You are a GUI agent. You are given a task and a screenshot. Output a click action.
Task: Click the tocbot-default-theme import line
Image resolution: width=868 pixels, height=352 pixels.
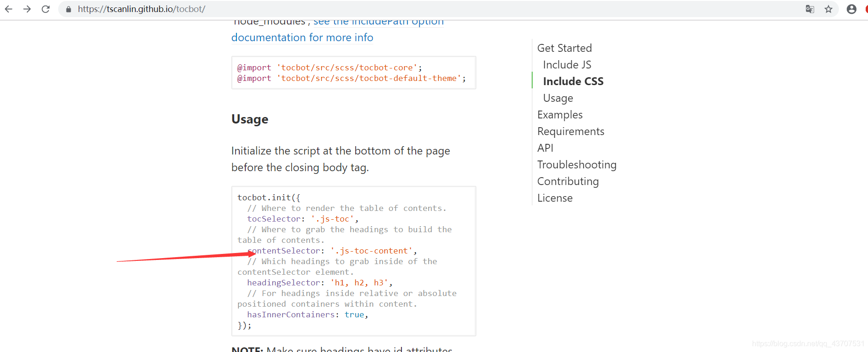[352, 78]
